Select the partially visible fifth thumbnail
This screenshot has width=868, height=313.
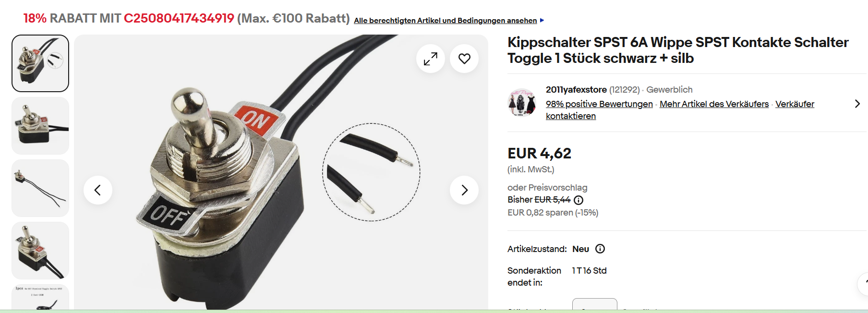pos(40,297)
